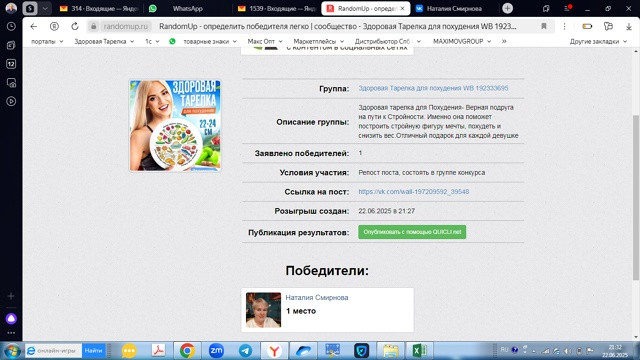Click the 'Здоровая Тарелка' group cover image
Screen dimensions: 640x360
pyautogui.click(x=175, y=125)
